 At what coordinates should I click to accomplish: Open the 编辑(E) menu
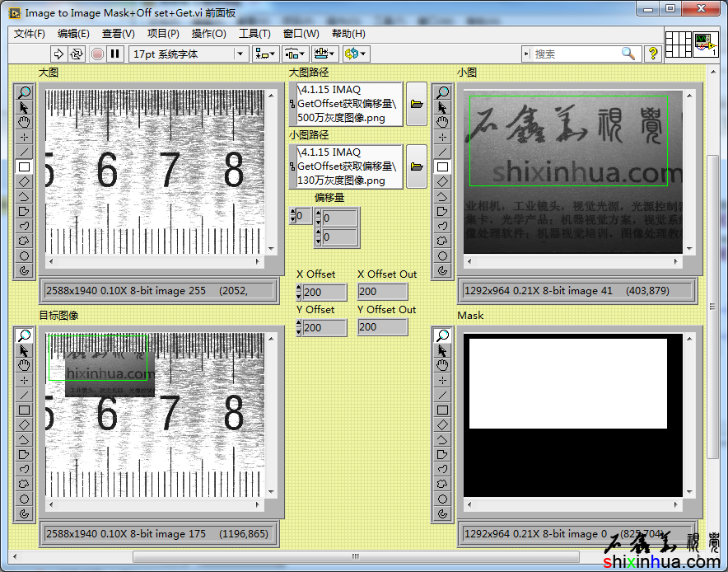pos(73,34)
